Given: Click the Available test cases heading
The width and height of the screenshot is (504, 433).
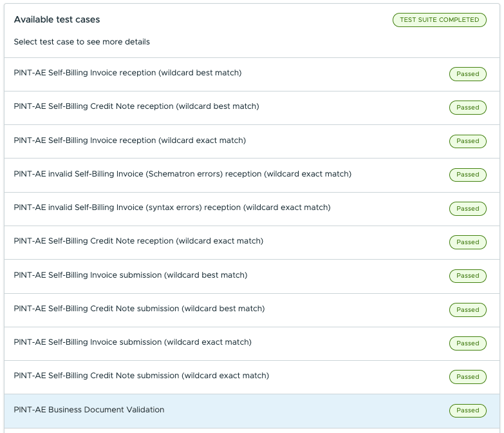Looking at the screenshot, I should (57, 19).
